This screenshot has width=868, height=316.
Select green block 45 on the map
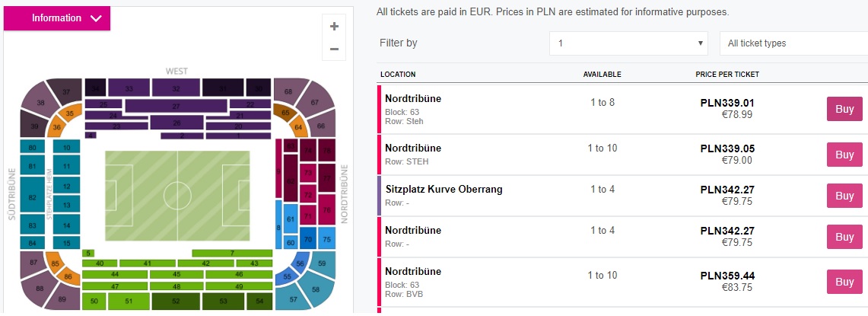point(176,274)
